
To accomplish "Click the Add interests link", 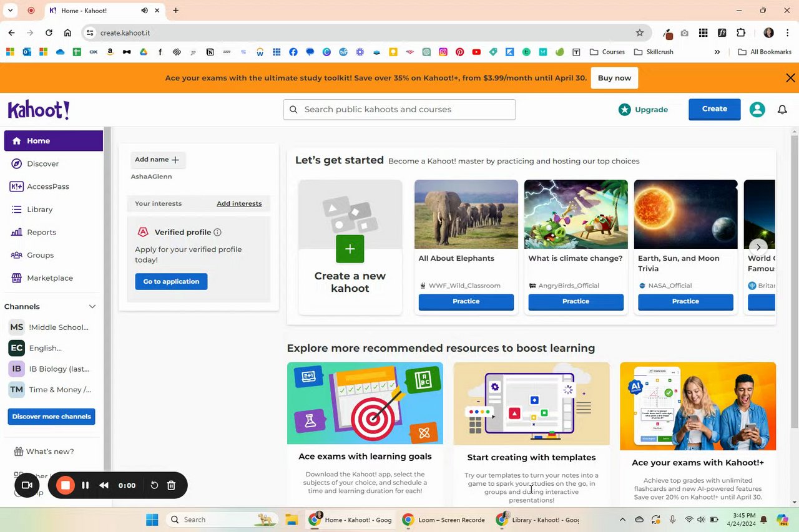I will [239, 203].
